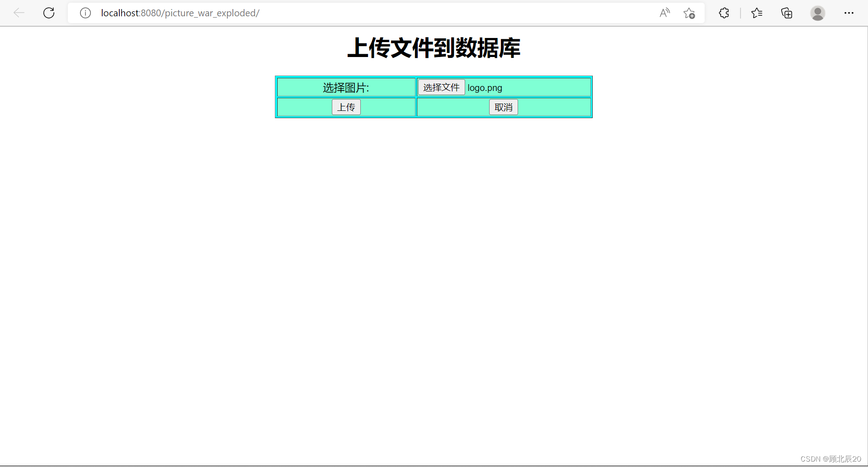
Task: Open the Extensions puzzle icon
Action: pyautogui.click(x=724, y=13)
